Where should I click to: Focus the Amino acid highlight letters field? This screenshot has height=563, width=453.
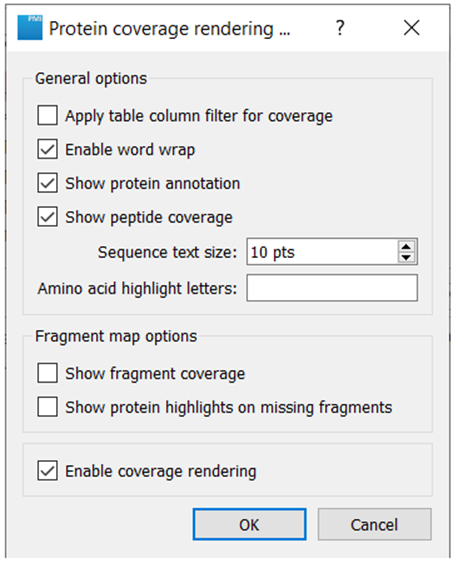pyautogui.click(x=332, y=288)
